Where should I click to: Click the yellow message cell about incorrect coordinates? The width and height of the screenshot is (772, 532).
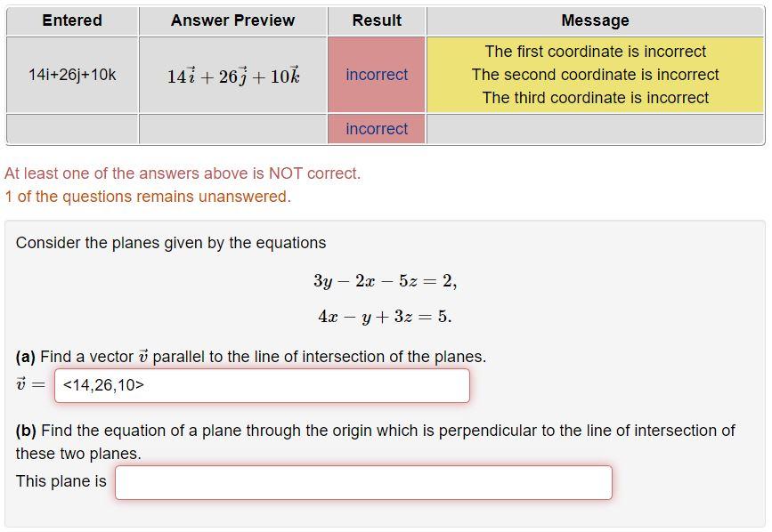(x=597, y=75)
